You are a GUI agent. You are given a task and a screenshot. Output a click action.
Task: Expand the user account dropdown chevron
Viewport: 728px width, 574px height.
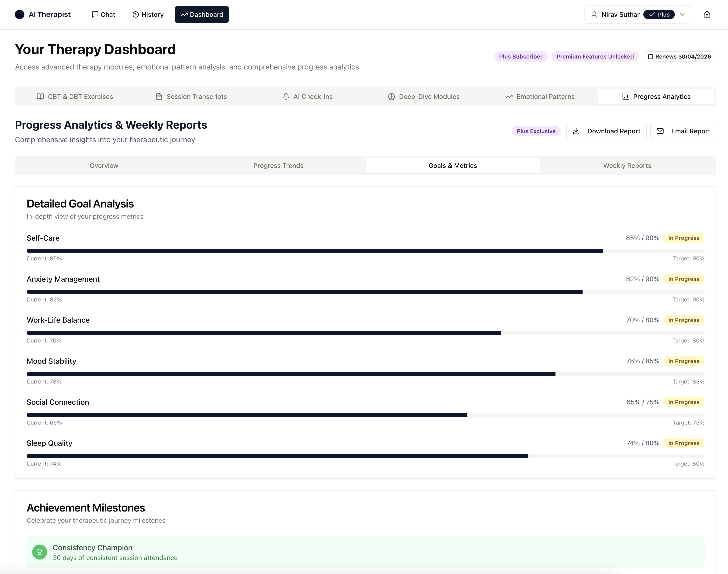[682, 14]
